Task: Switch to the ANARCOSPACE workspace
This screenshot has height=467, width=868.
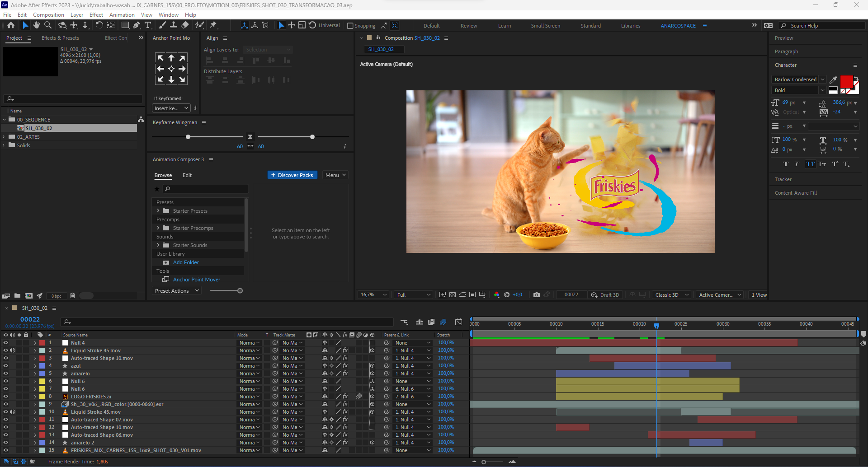Action: [x=678, y=26]
